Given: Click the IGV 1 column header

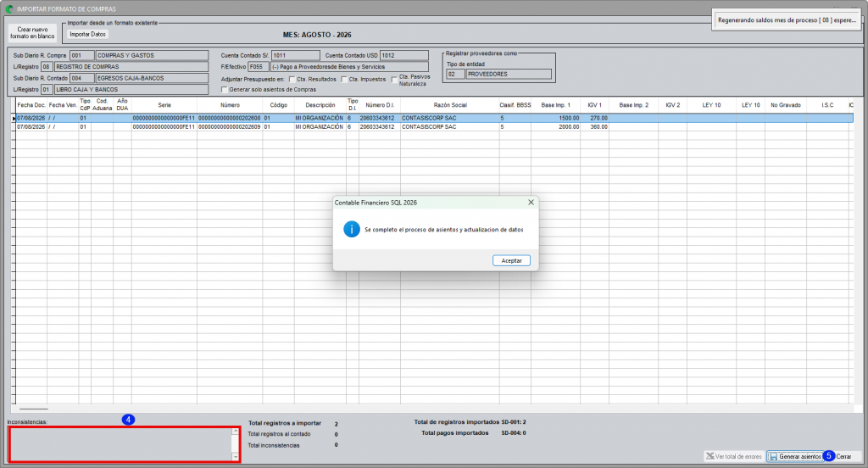Looking at the screenshot, I should 594,104.
